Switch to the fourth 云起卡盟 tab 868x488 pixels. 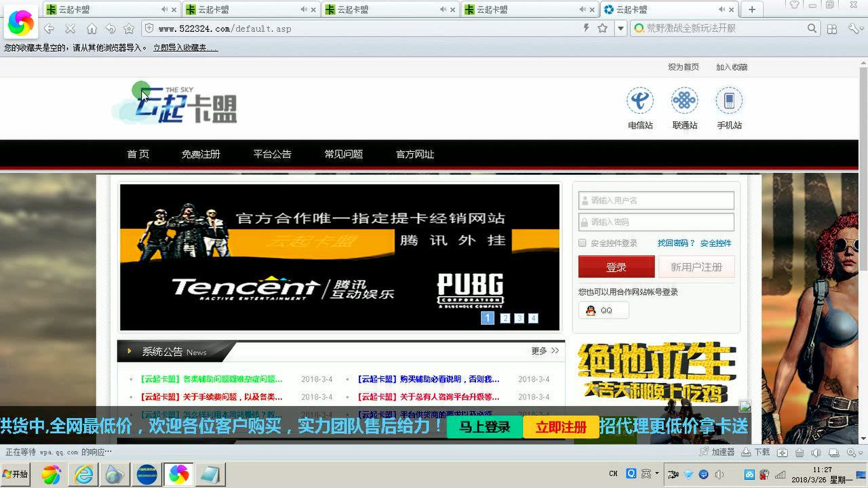click(x=531, y=9)
